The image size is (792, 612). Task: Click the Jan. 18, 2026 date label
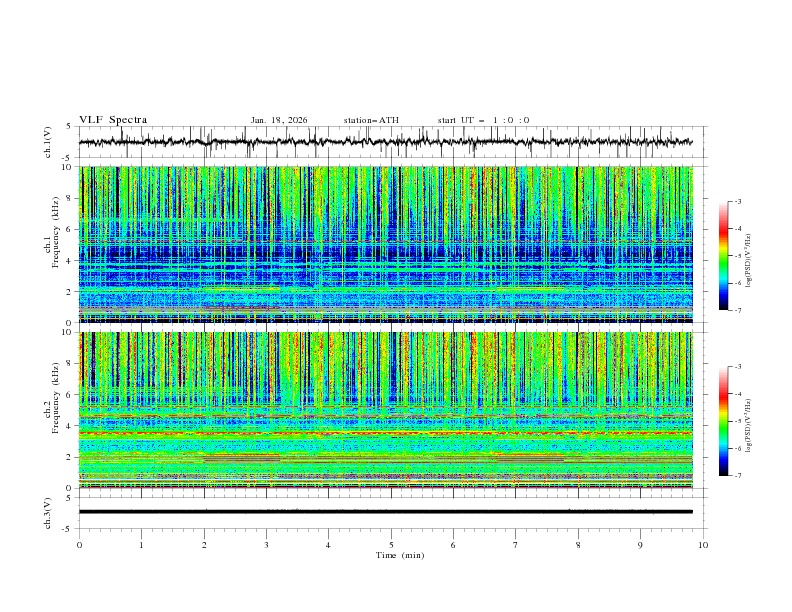[279, 120]
